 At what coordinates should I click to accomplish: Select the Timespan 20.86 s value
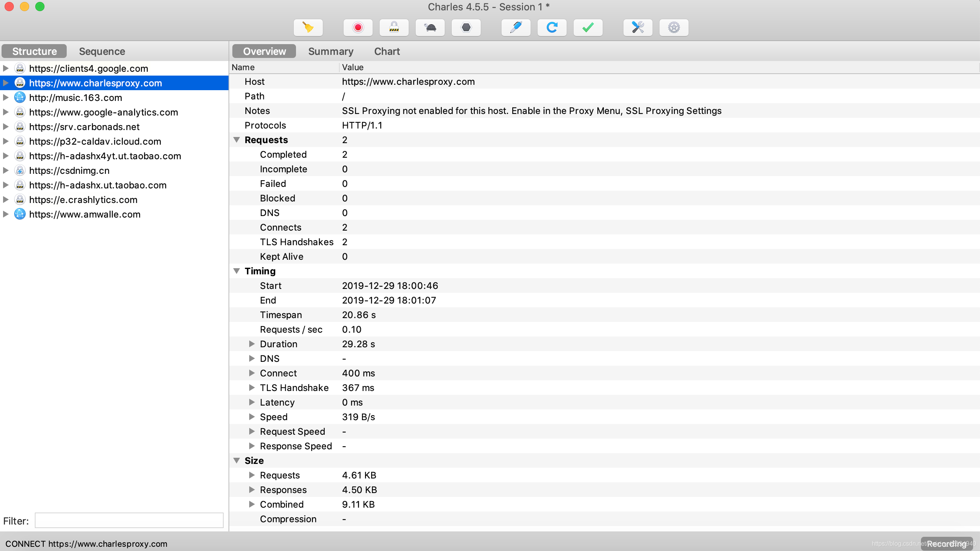point(359,315)
